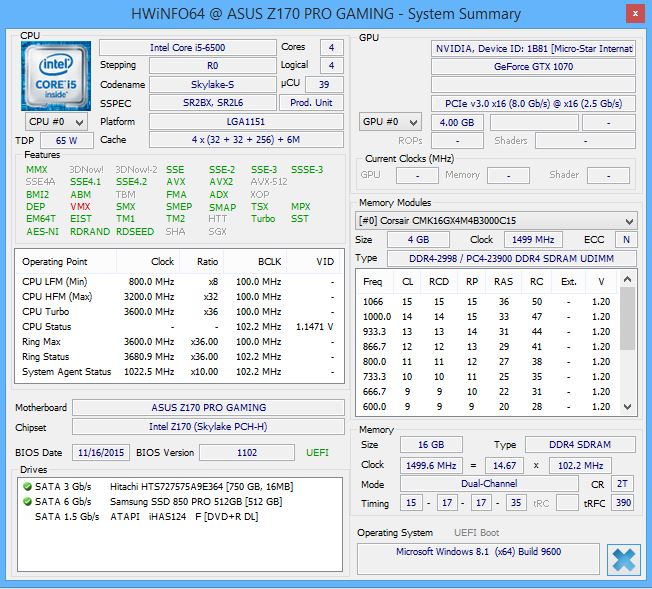Click the total memory Size 16 GB field
Viewport: 652px width, 589px height.
click(x=431, y=445)
